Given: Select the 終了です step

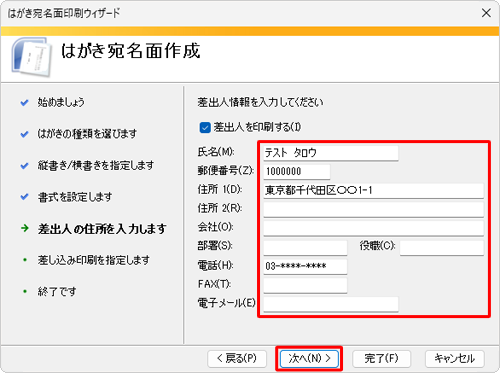Looking at the screenshot, I should coord(57,292).
